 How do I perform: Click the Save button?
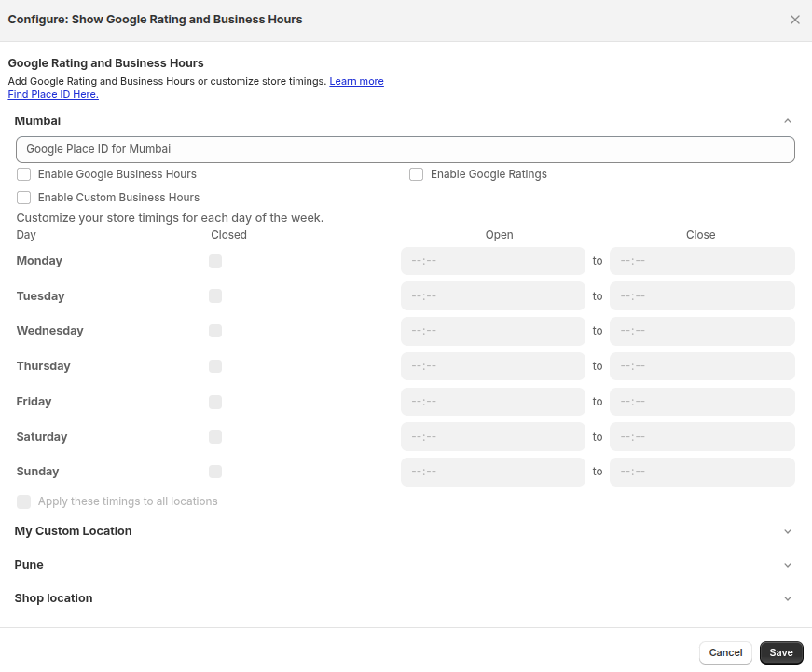point(780,652)
